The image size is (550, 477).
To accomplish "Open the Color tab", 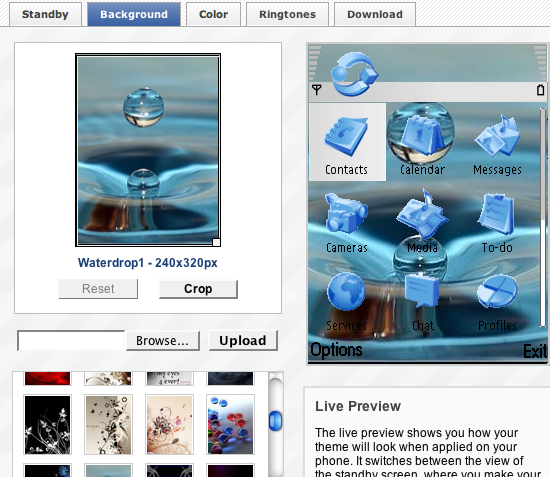I will (x=213, y=14).
